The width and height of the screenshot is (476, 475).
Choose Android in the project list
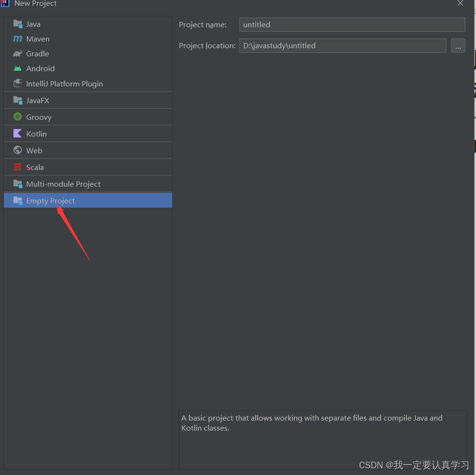pyautogui.click(x=41, y=69)
